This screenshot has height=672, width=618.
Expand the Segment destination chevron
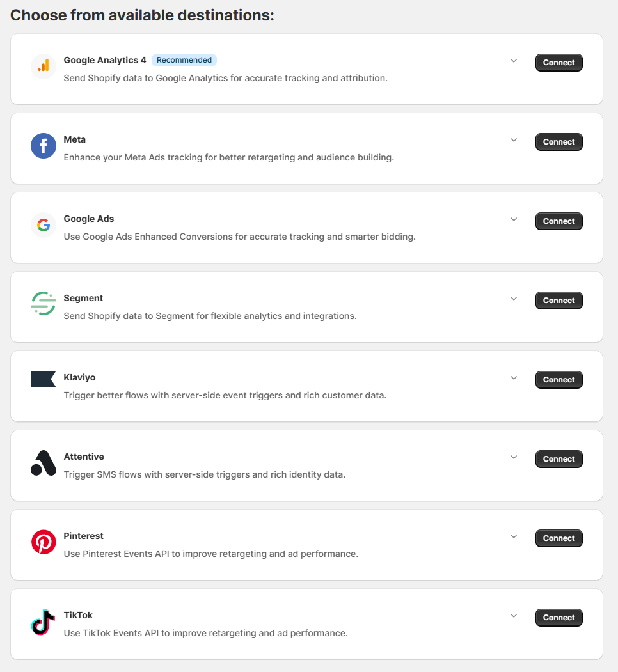click(x=514, y=299)
